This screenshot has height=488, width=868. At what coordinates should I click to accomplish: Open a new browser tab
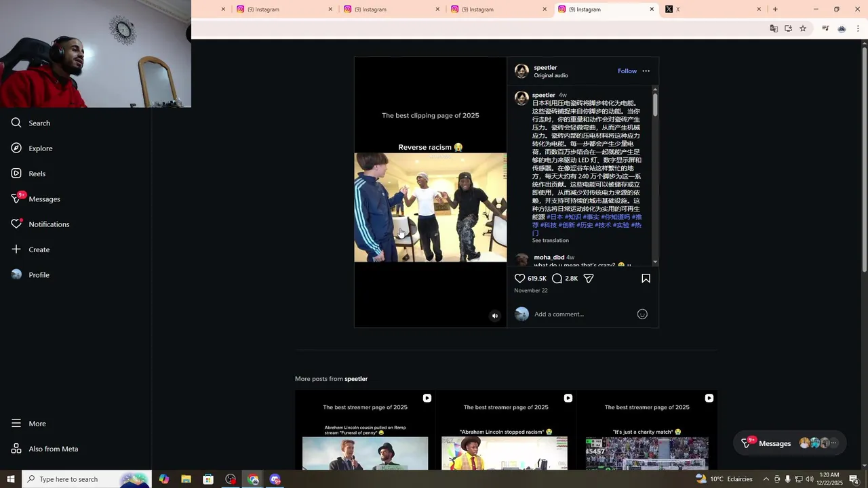click(775, 9)
